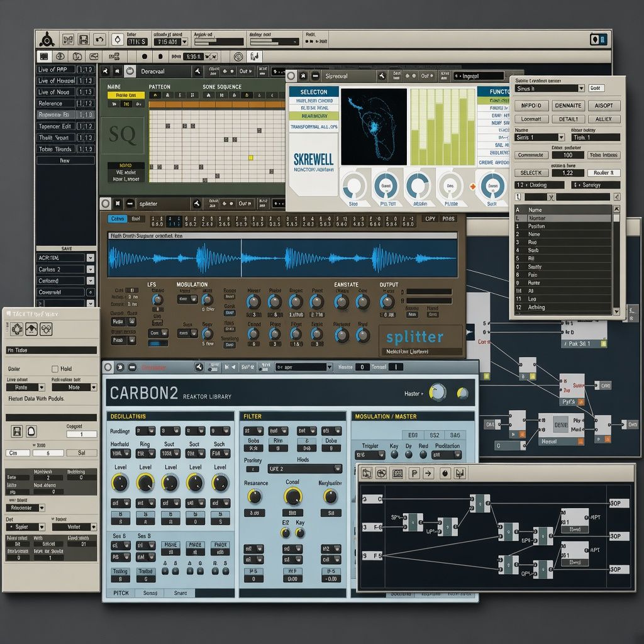Click the round power button in Deracvaal header

point(130,71)
